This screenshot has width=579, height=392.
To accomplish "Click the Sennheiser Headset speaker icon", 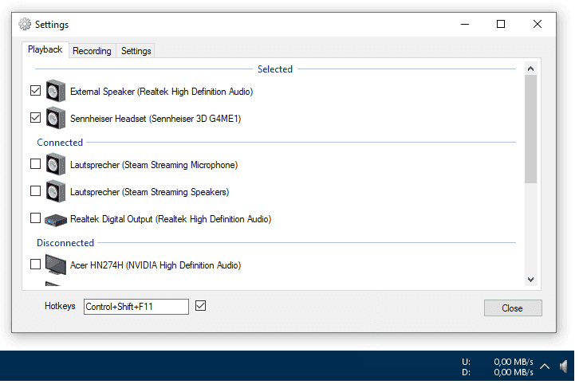I will (x=55, y=119).
